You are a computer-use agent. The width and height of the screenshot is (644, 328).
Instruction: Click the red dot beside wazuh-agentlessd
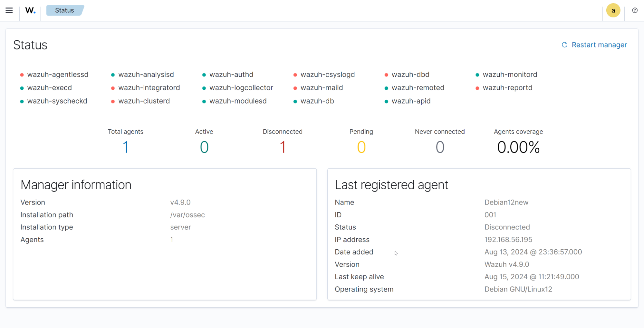(x=22, y=75)
